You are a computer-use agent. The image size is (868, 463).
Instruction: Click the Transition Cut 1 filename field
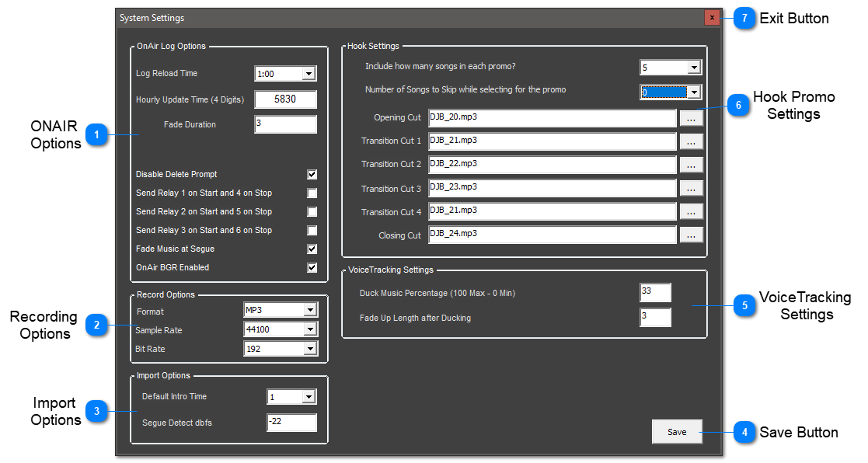553,141
